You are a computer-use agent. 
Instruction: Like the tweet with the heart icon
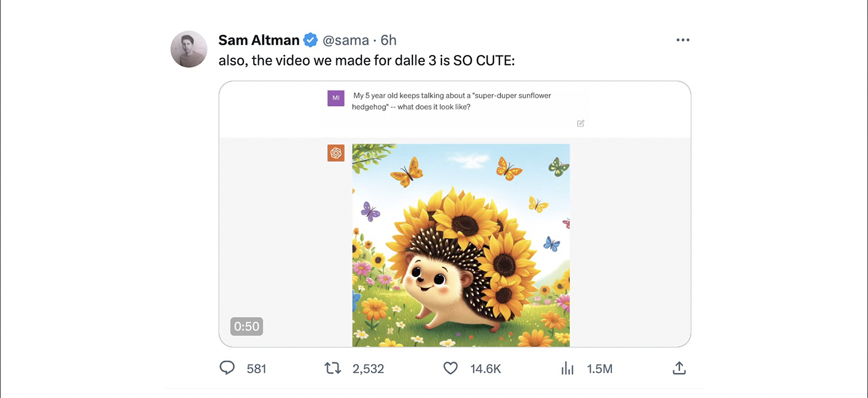point(450,368)
